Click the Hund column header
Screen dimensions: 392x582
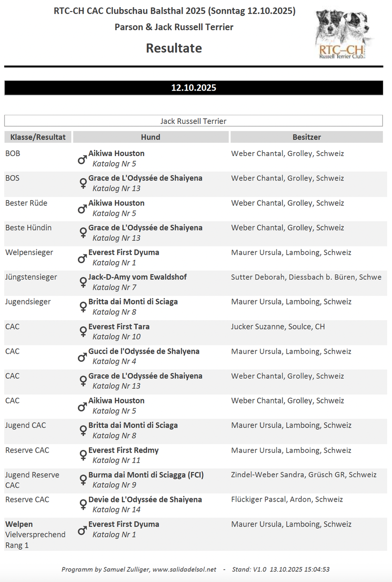click(151, 137)
